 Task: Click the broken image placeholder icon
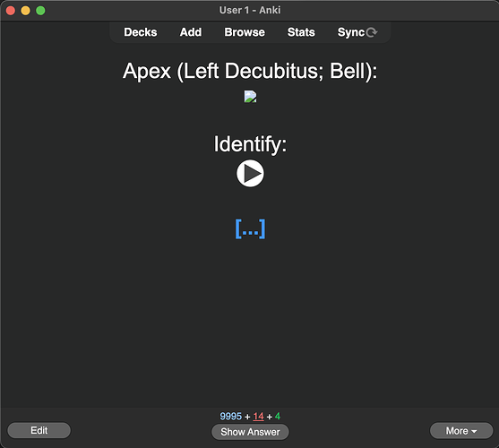250,97
